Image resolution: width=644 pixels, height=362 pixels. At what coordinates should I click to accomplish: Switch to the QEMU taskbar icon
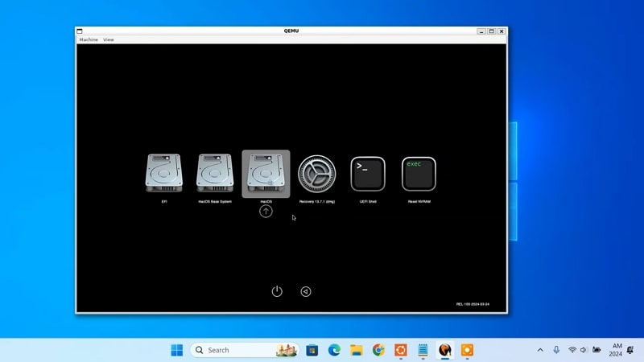click(x=445, y=350)
